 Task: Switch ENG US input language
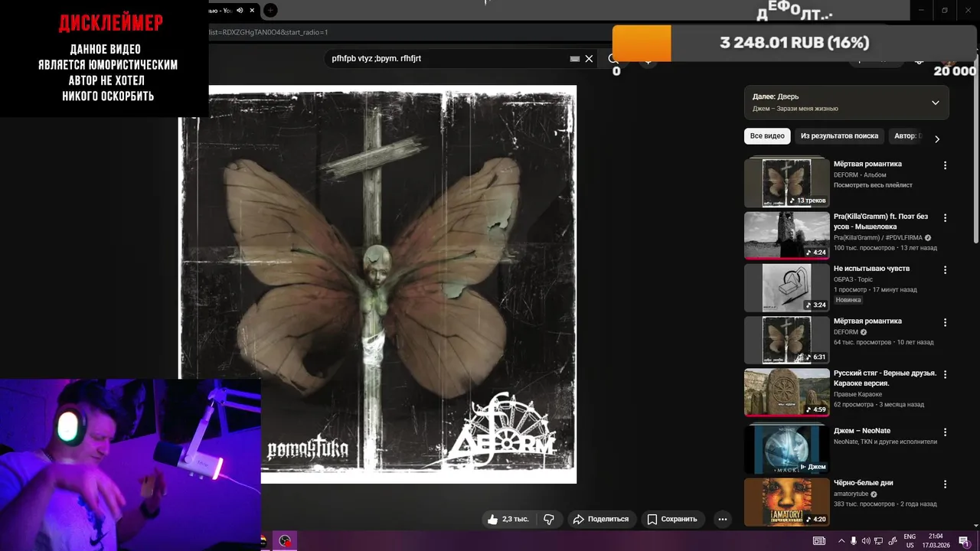(x=910, y=541)
